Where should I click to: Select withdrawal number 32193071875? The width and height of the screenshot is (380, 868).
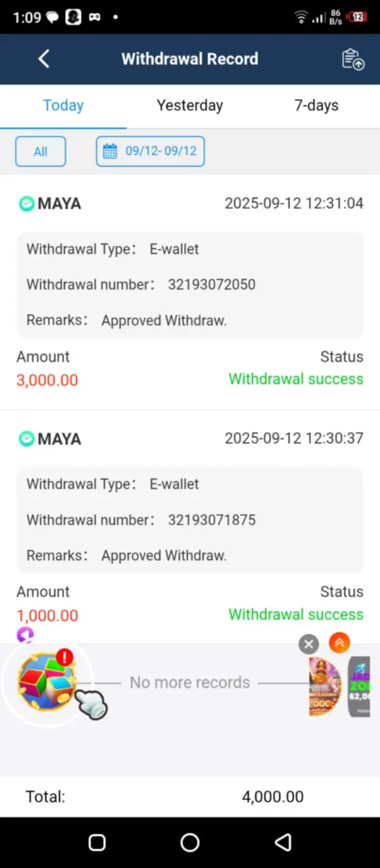tap(212, 520)
